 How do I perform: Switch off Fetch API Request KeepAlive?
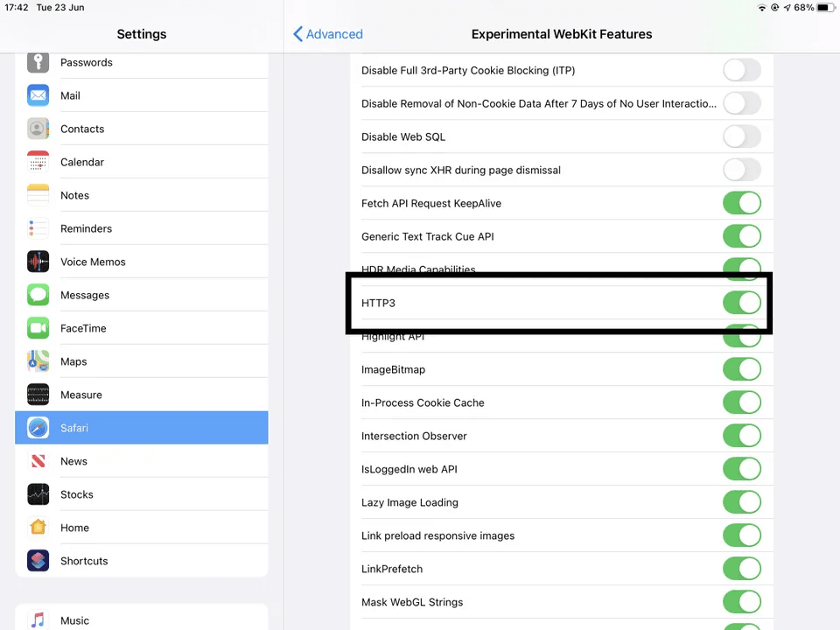tap(741, 203)
